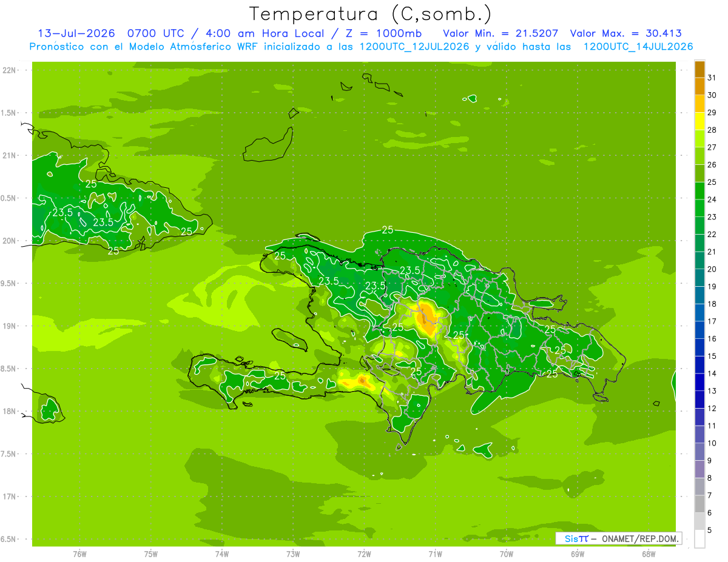Screen dimensions: 728x562
Task: Click the colorbar label "10"
Action: point(712,443)
